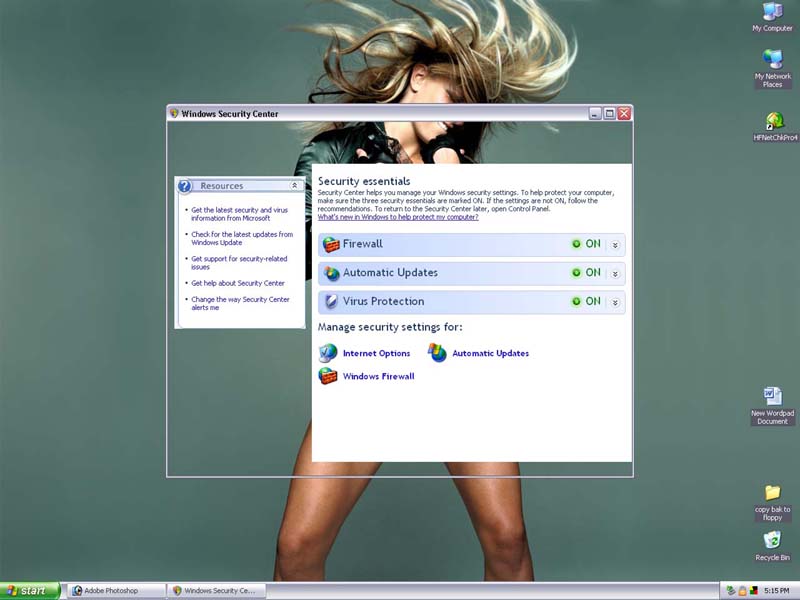Click the Resources help question mark icon

click(x=185, y=186)
